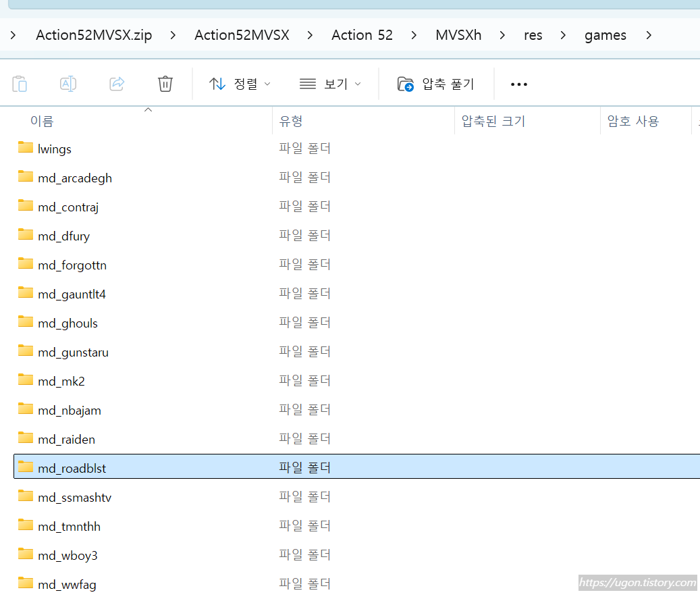Select the md_dfury folder icon
The height and width of the screenshot is (601, 700).
(26, 234)
